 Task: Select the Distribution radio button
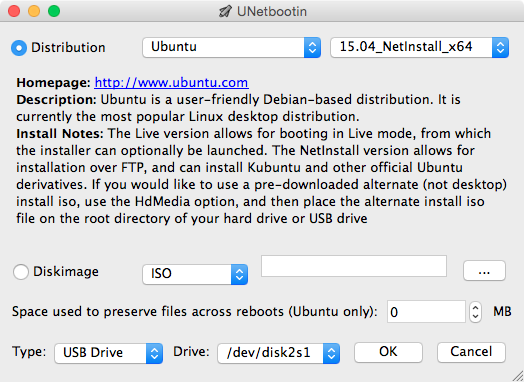(19, 48)
